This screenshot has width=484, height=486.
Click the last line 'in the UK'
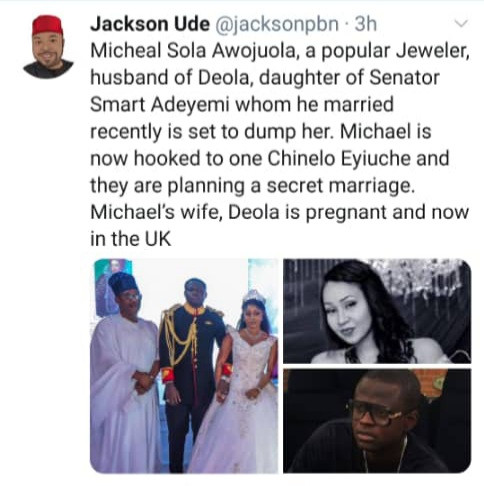tap(131, 239)
